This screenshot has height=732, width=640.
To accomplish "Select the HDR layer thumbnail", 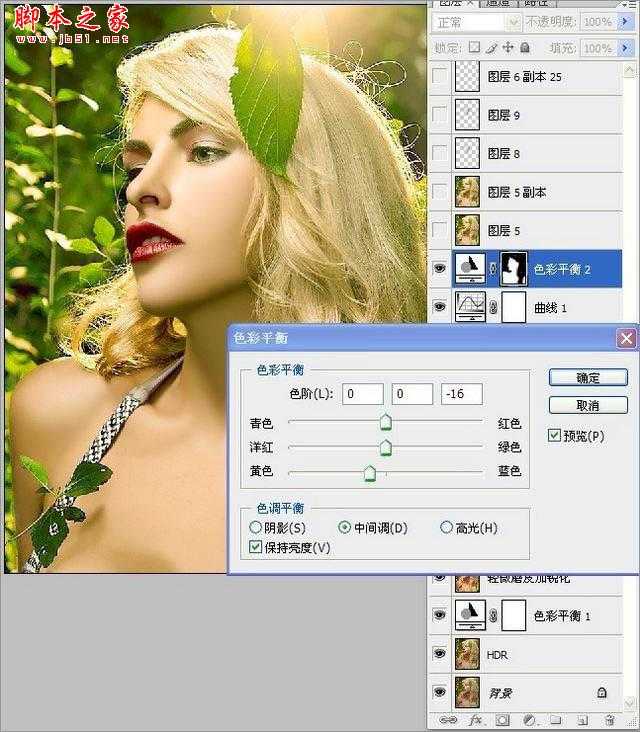I will [x=467, y=654].
